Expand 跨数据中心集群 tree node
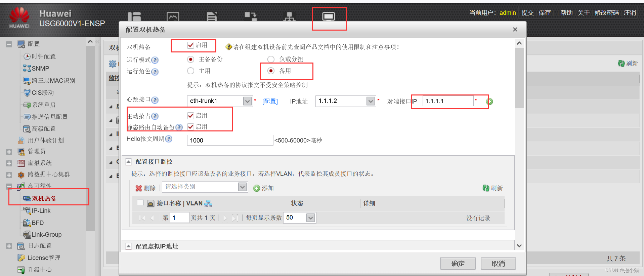Viewport: 644px width, 276px height. (x=9, y=175)
